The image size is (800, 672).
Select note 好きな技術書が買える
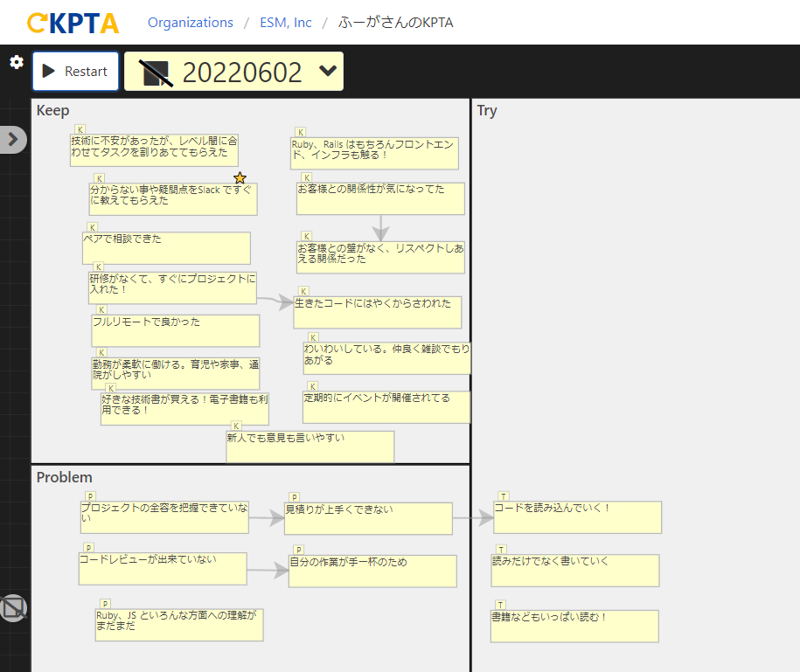pyautogui.click(x=184, y=409)
